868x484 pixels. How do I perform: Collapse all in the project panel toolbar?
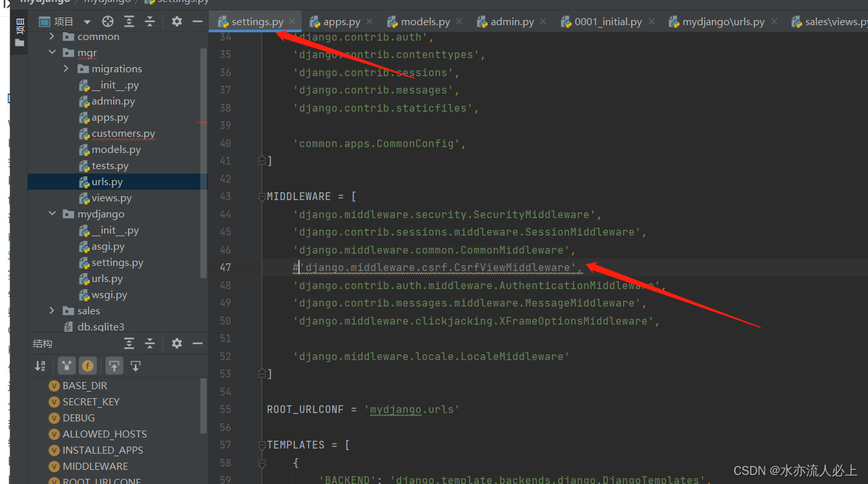(x=150, y=21)
